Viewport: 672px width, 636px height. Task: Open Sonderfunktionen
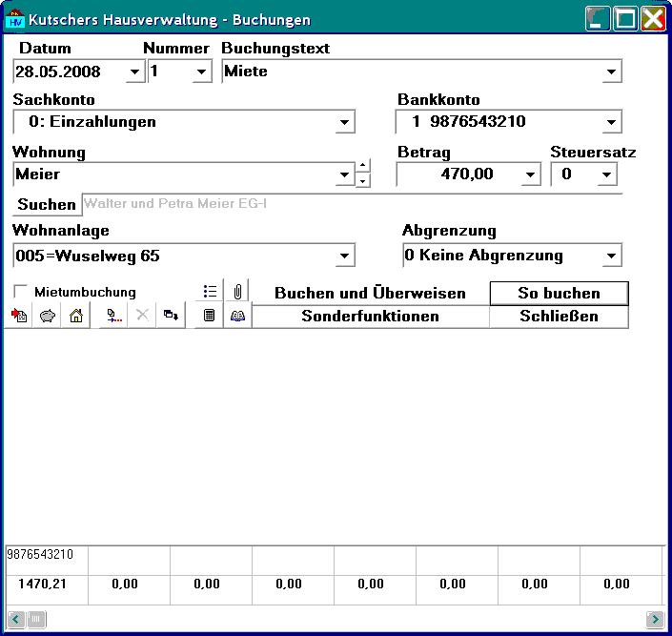370,317
